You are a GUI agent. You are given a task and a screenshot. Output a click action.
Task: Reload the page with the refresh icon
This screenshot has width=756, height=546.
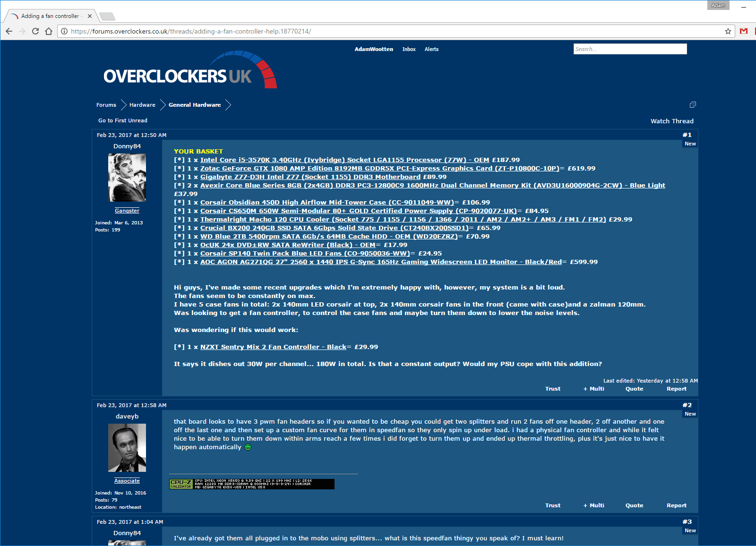pyautogui.click(x=35, y=31)
